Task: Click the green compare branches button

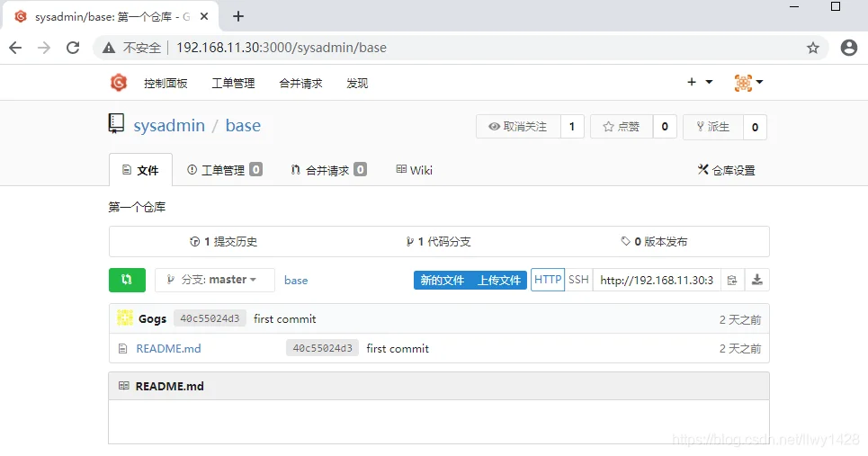Action: point(128,280)
